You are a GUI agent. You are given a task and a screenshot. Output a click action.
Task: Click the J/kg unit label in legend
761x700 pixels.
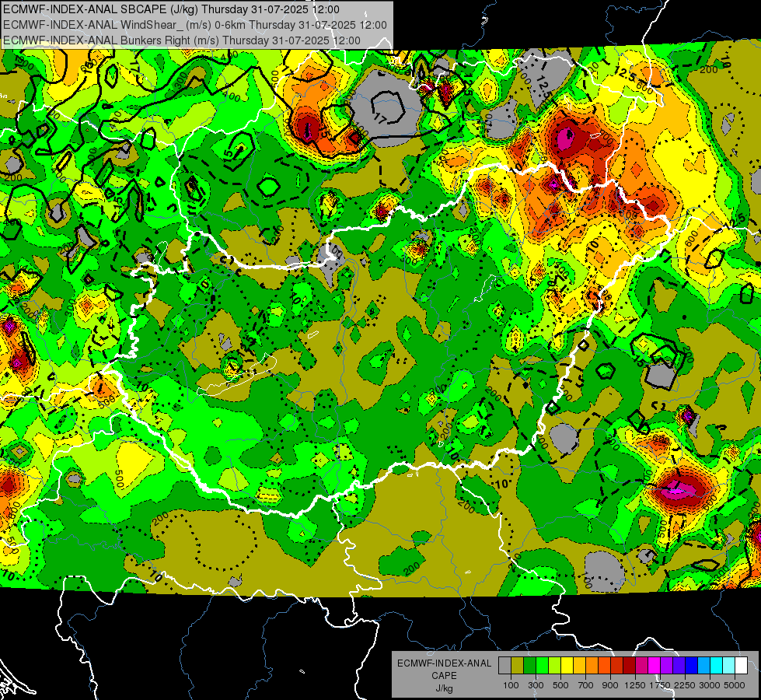pyautogui.click(x=444, y=688)
